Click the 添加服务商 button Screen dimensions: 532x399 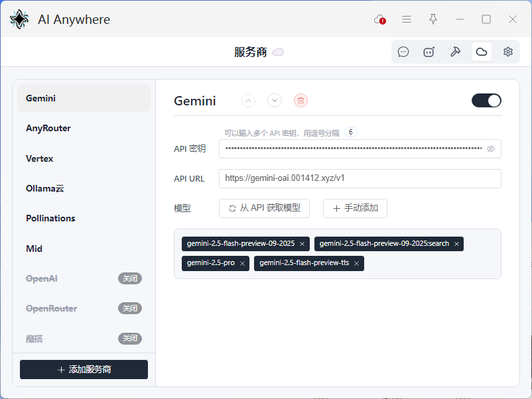pos(84,369)
